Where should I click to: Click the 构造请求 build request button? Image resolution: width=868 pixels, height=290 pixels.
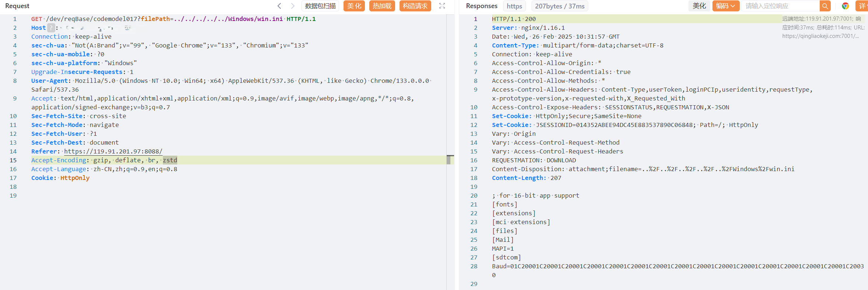coord(415,6)
